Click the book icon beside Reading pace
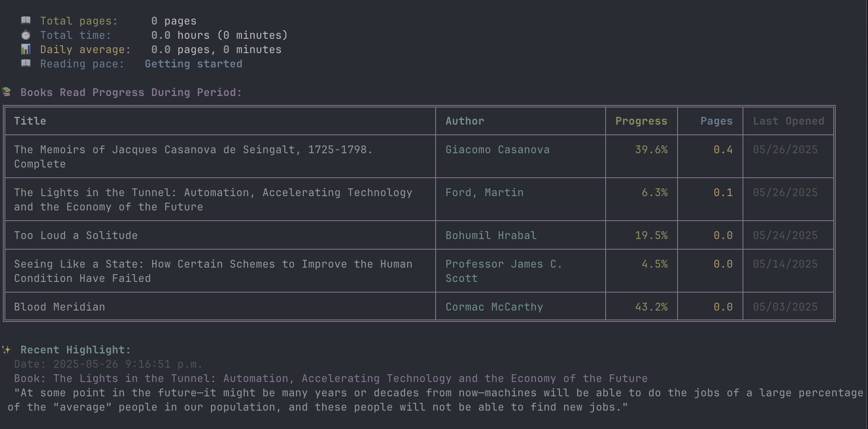 click(26, 63)
